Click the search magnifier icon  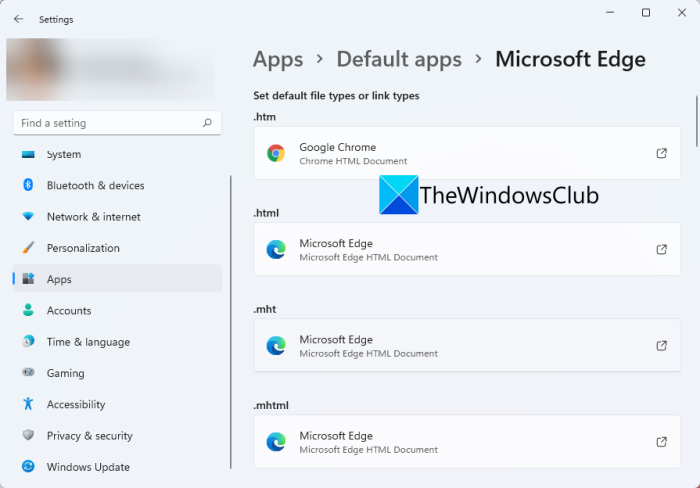tap(207, 123)
